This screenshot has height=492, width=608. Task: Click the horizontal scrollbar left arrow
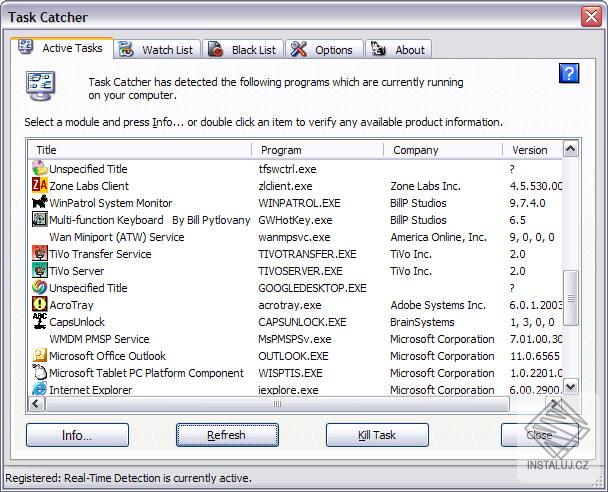click(x=36, y=404)
